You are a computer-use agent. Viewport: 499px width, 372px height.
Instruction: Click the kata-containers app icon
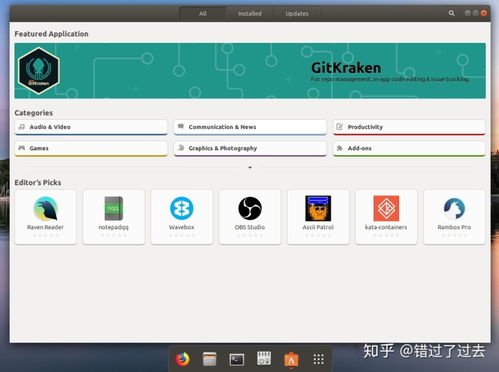click(386, 208)
